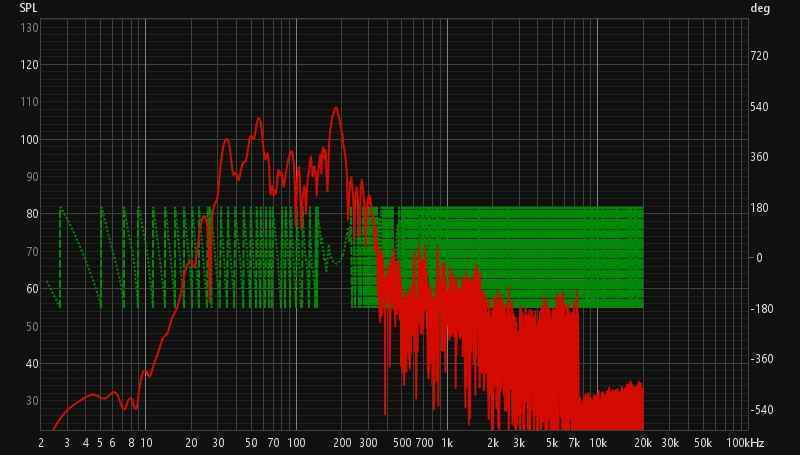Pick the 20k frequency axis label

(x=643, y=443)
